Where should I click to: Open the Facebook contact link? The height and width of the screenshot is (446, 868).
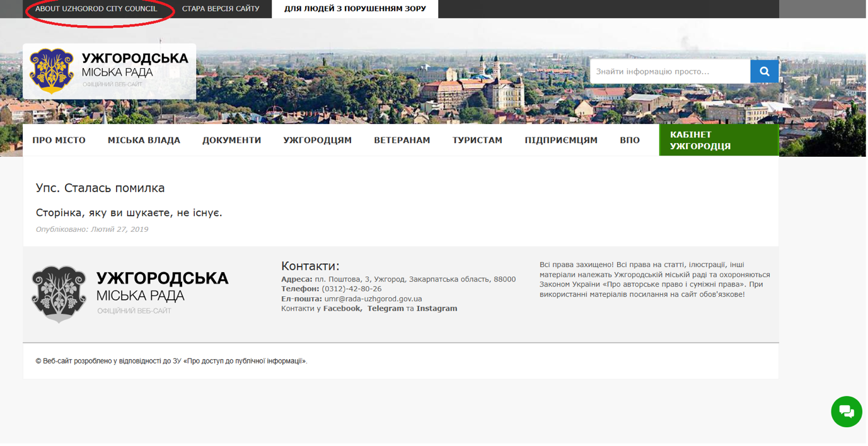tap(342, 309)
